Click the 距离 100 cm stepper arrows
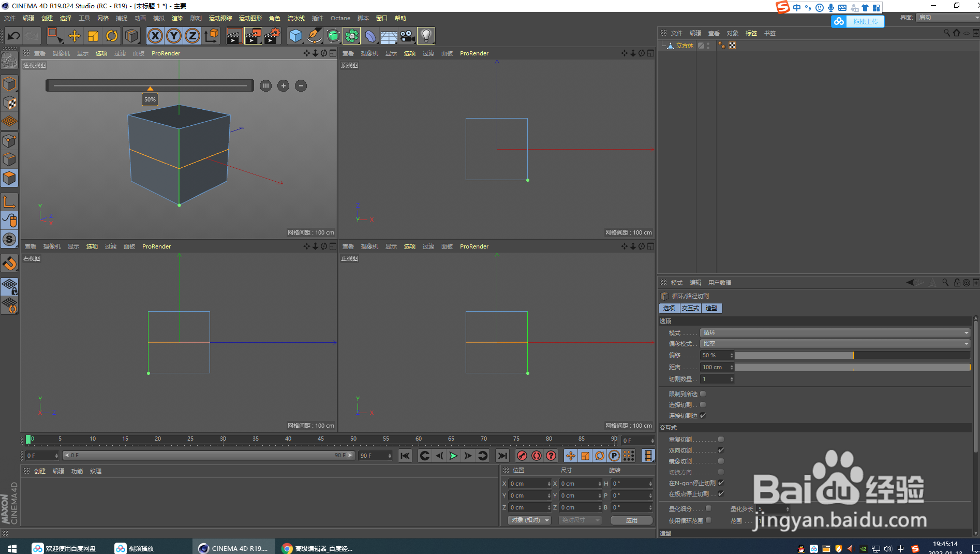The height and width of the screenshot is (554, 980). [732, 367]
